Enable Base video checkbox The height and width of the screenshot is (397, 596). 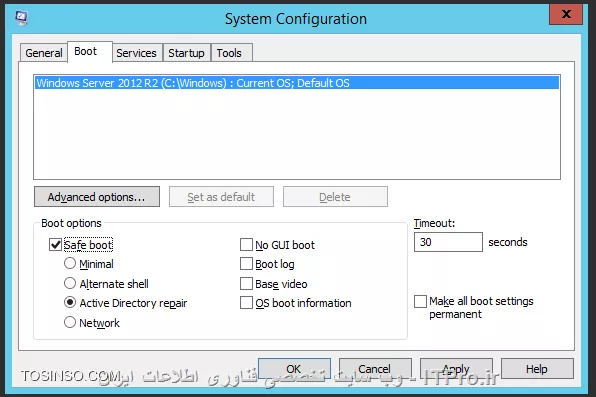[x=246, y=283]
